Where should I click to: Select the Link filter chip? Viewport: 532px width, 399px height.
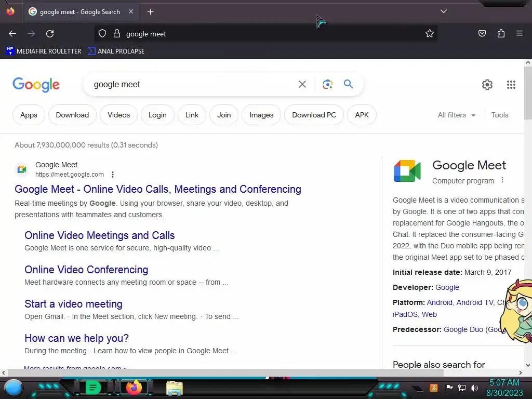pos(192,115)
